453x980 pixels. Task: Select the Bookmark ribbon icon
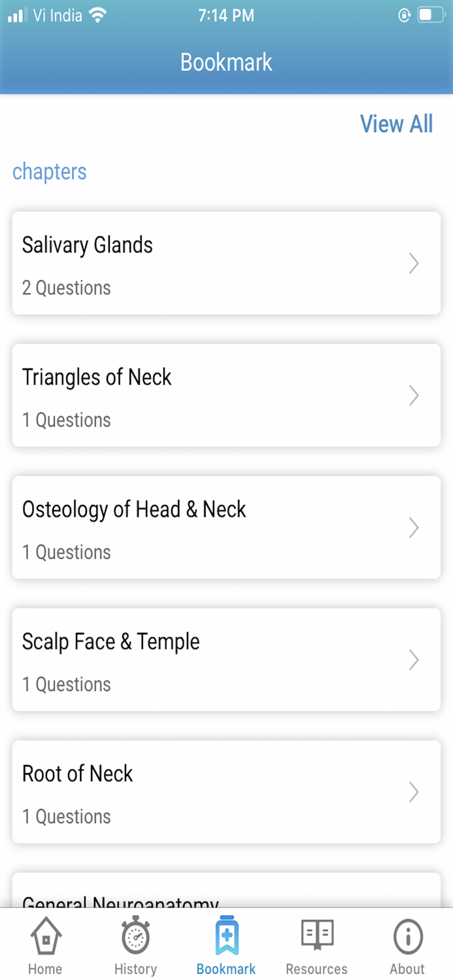tap(226, 937)
